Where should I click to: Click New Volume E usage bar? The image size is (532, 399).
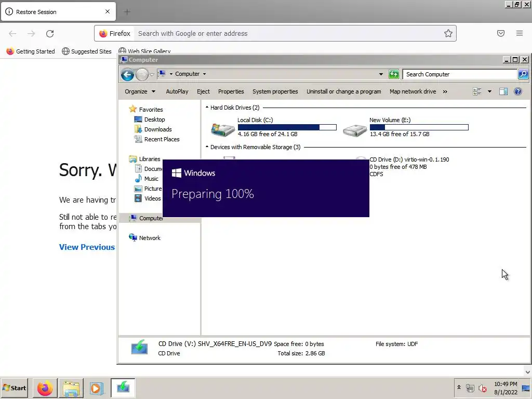[x=419, y=127]
